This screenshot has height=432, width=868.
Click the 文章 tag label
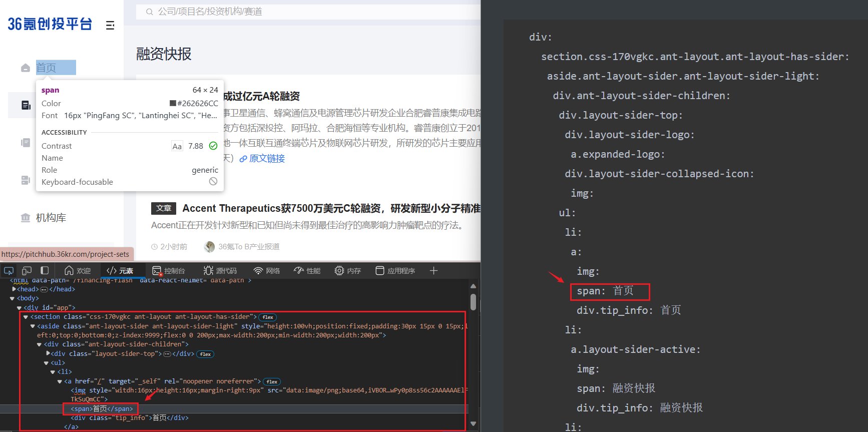click(164, 208)
